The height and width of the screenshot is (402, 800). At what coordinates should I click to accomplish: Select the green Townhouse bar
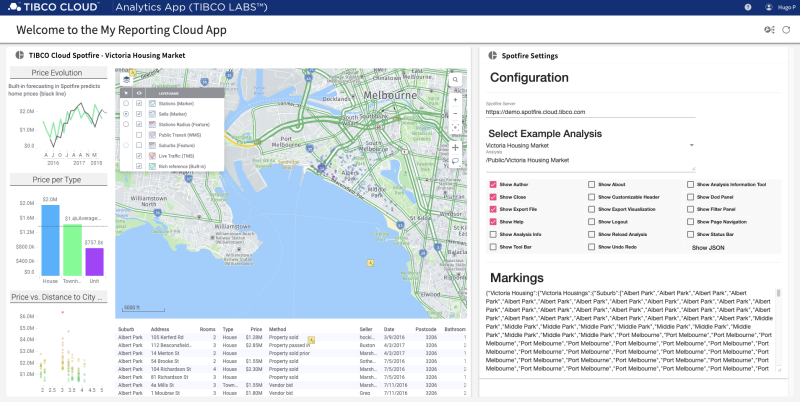click(72, 250)
